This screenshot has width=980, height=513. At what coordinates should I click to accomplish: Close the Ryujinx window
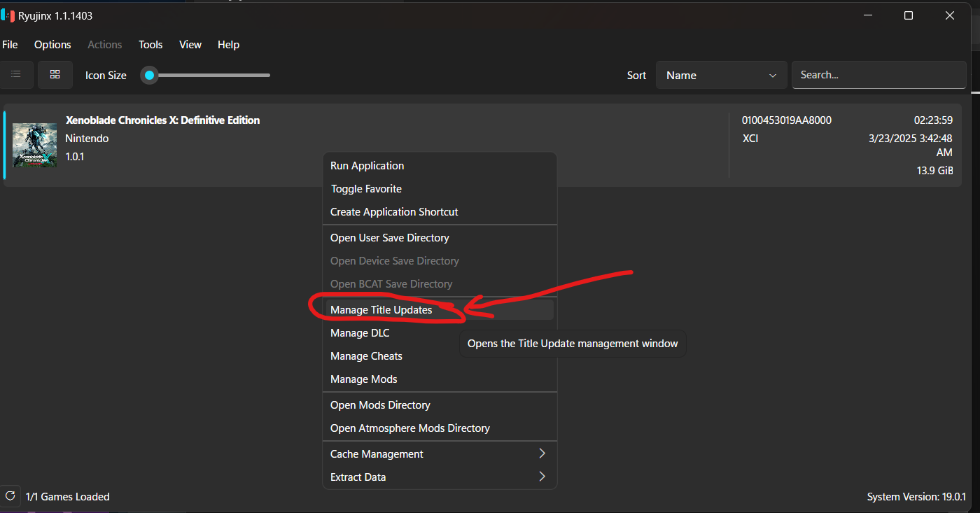pyautogui.click(x=950, y=15)
